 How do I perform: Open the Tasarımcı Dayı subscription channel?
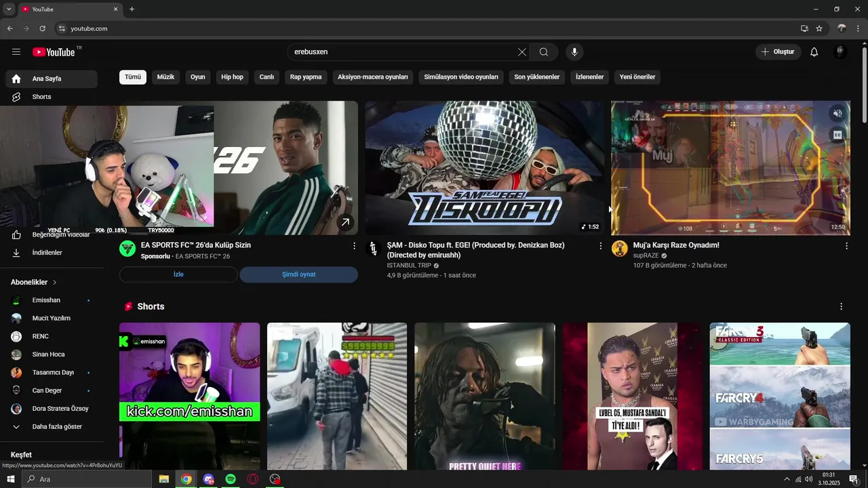coord(52,373)
